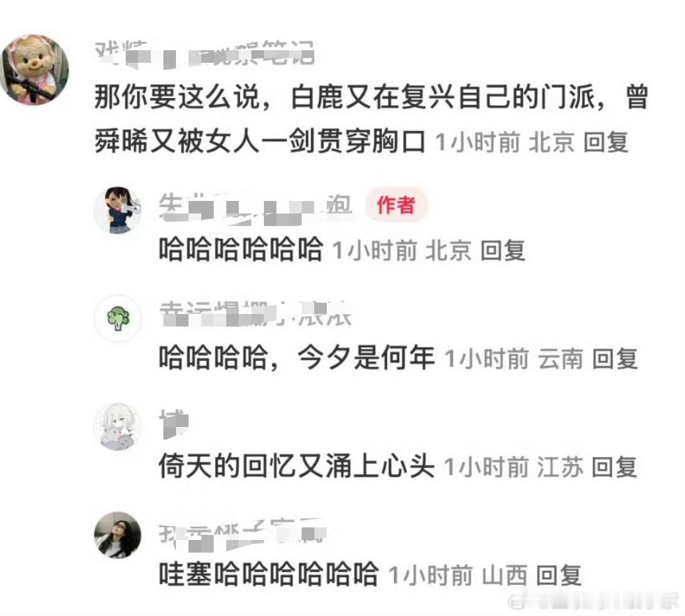Reply to the 今夕是何年 comment
The image size is (685, 616).
pyautogui.click(x=615, y=359)
